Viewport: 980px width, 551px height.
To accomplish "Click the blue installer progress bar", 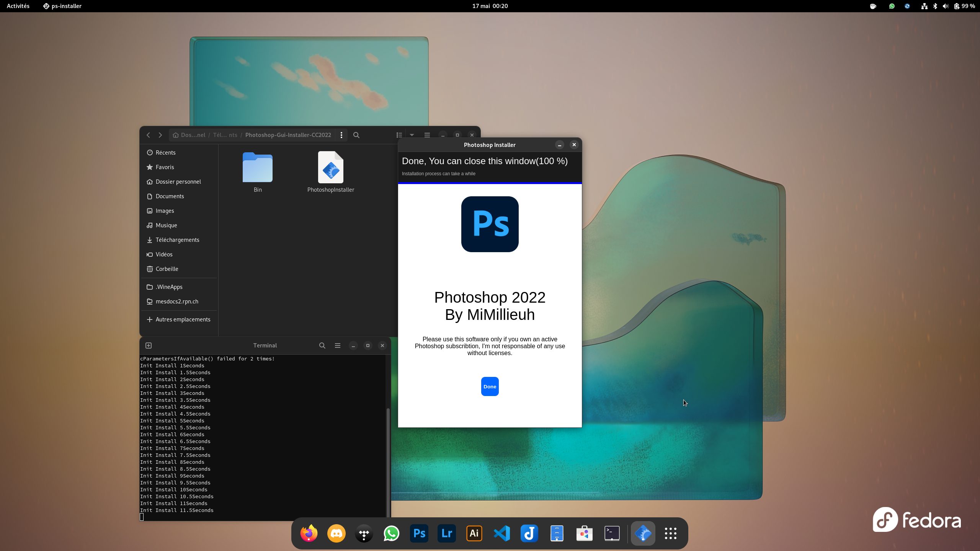I will click(490, 183).
